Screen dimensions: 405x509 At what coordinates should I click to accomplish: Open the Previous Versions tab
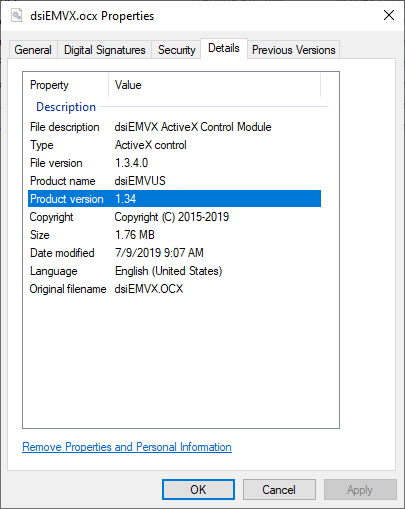coord(293,50)
